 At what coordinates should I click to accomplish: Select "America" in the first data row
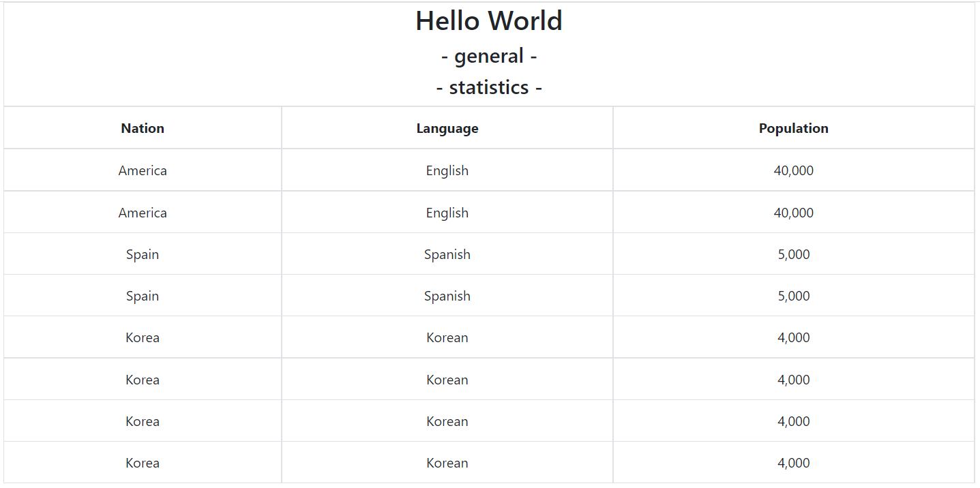(143, 170)
